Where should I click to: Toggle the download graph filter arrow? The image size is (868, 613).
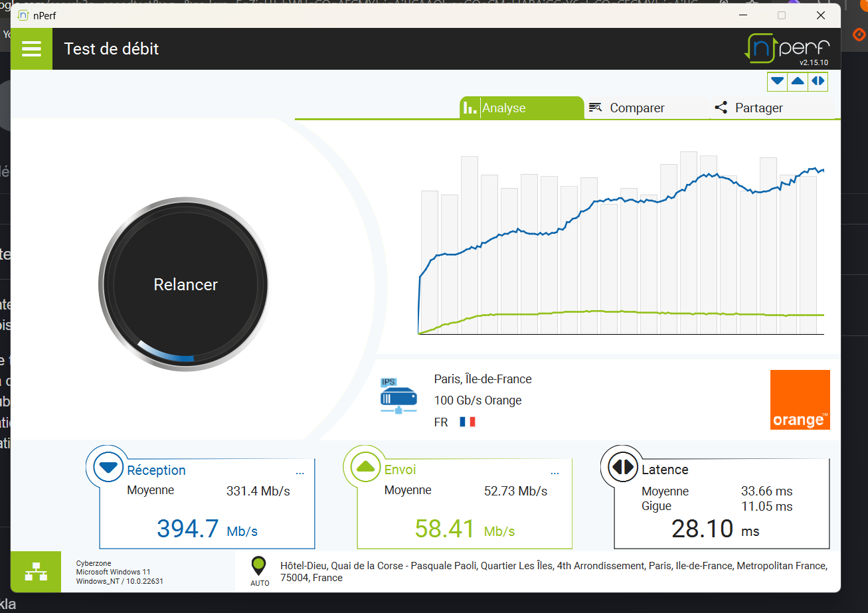pos(777,81)
